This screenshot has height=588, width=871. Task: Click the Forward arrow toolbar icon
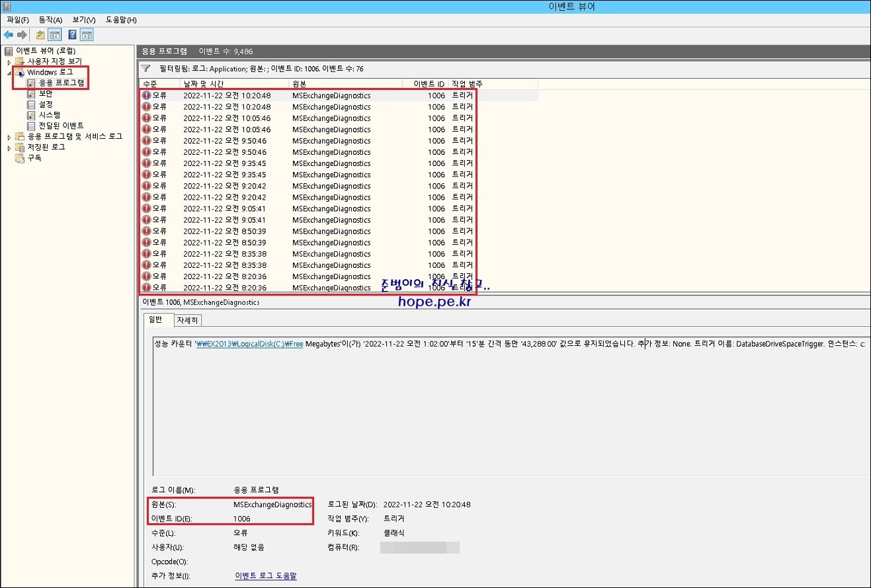[x=22, y=34]
